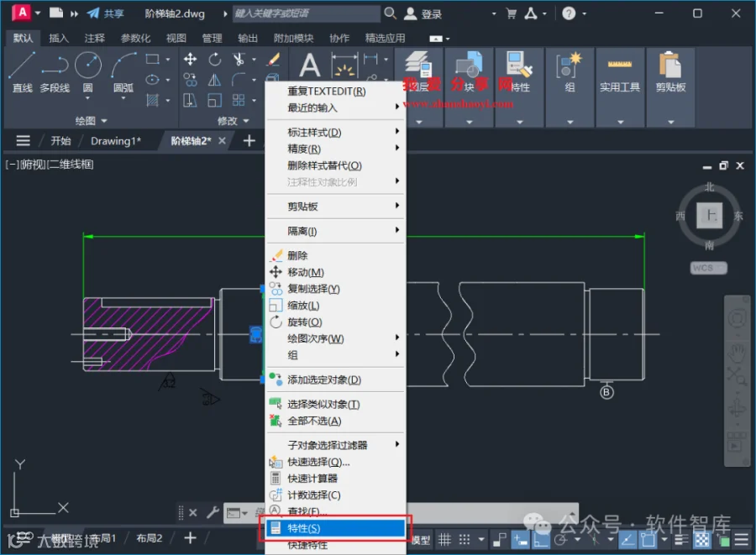Click the Sign in (登录) button
Screen dimensions: 756x555
(423, 13)
